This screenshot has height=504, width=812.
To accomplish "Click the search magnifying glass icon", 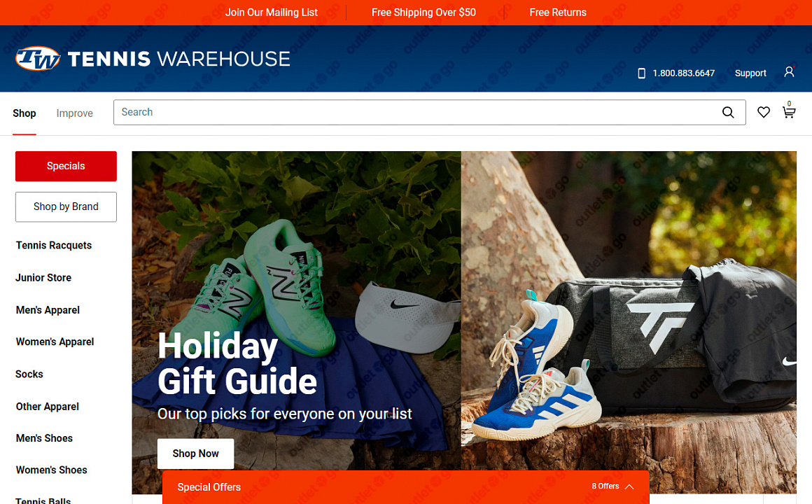I will (x=728, y=113).
